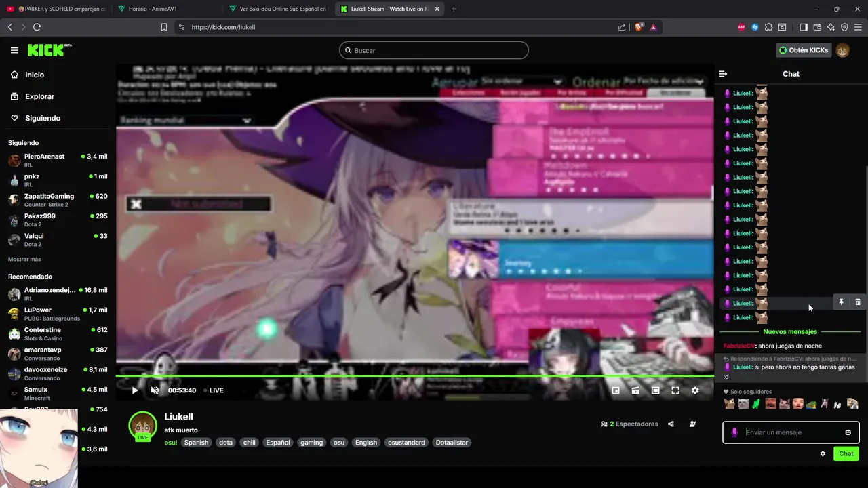Open video player settings gear
Screen dimensions: 868x488
(695, 390)
